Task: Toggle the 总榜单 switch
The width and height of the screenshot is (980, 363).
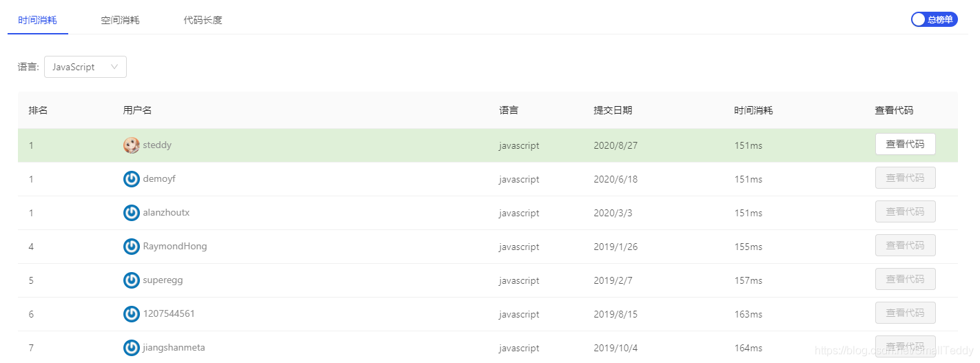Action: 934,19
